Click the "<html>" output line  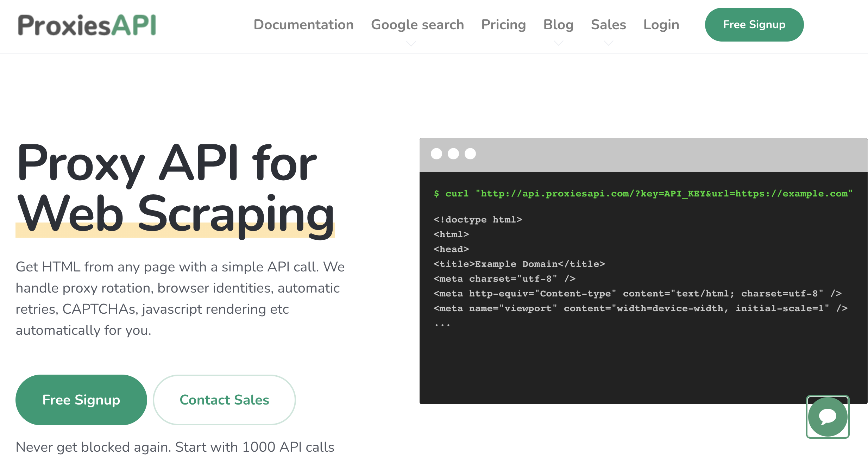[x=451, y=234]
